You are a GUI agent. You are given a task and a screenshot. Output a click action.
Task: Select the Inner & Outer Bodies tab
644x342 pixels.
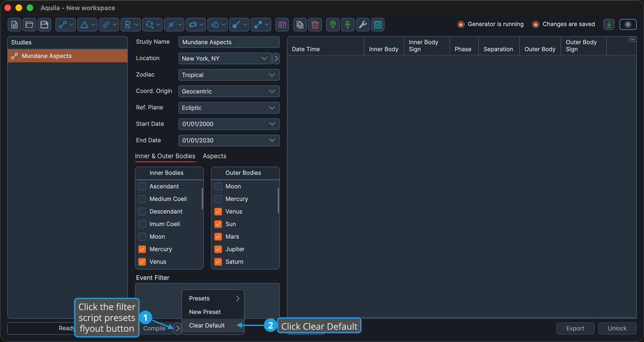[x=165, y=156]
